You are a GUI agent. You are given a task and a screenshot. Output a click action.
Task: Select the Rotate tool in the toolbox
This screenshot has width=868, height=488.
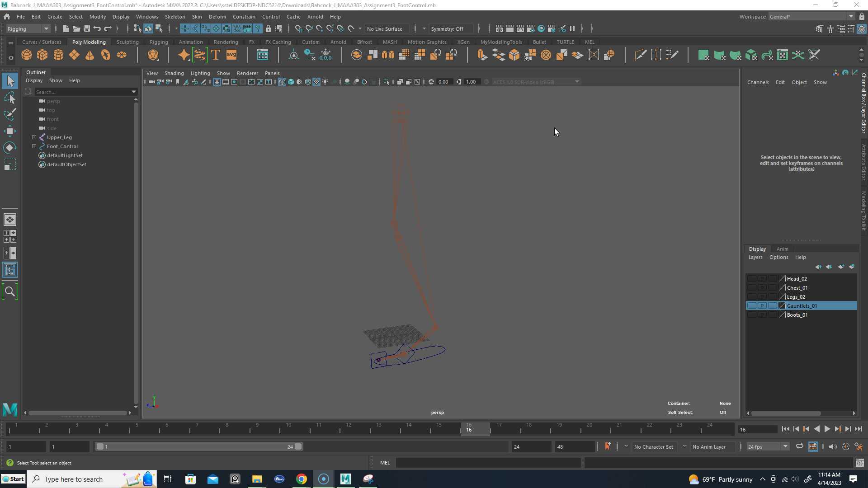pyautogui.click(x=10, y=147)
